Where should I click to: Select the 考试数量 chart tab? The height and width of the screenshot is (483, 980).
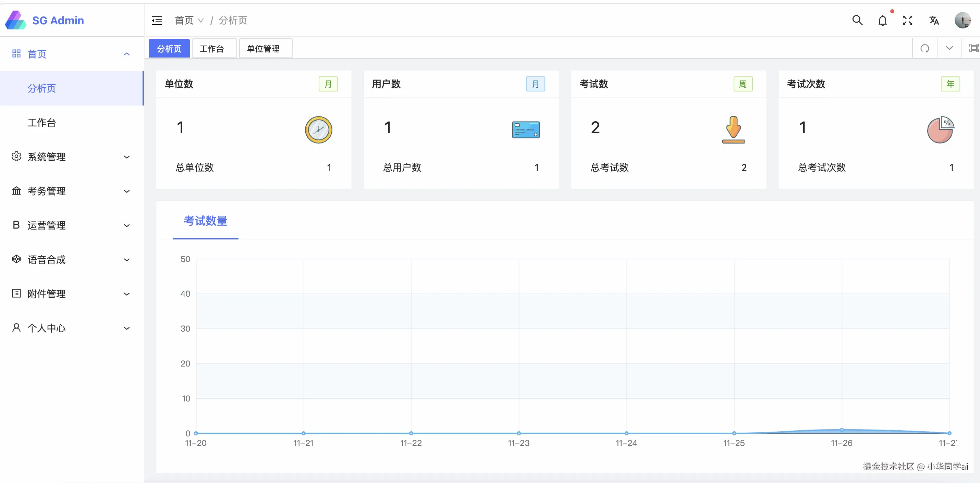[206, 221]
